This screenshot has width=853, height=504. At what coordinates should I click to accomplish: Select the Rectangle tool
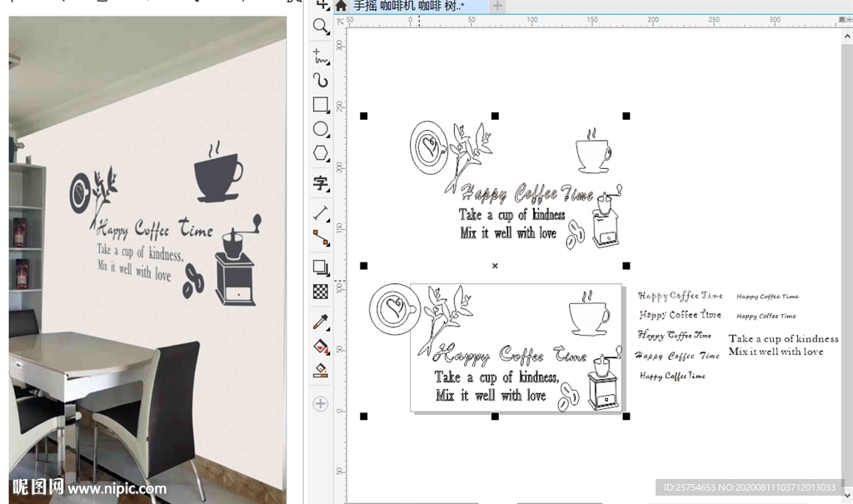point(321,105)
